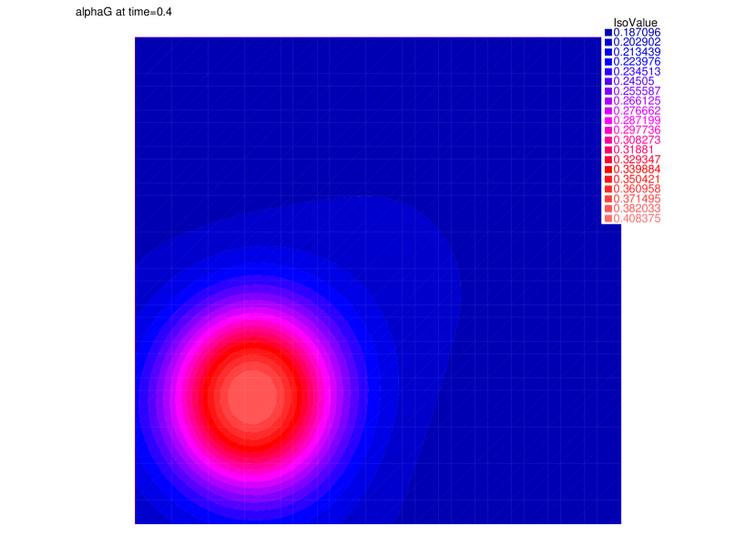The height and width of the screenshot is (535, 756).
Task: Choose the purple swatch for 0.266125
Action: coord(608,101)
